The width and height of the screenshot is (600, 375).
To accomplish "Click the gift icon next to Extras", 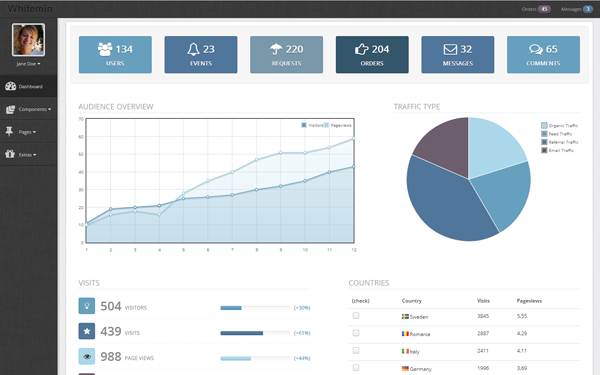I will (10, 154).
